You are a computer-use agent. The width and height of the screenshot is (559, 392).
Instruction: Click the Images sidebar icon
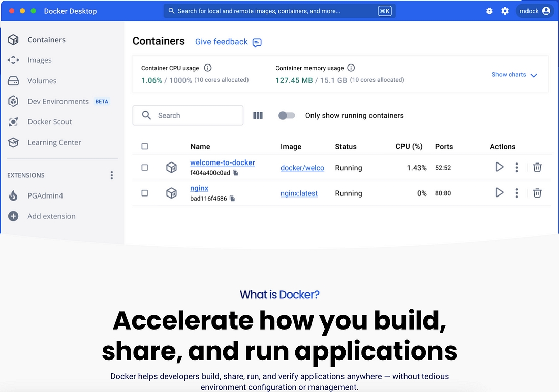tap(13, 60)
